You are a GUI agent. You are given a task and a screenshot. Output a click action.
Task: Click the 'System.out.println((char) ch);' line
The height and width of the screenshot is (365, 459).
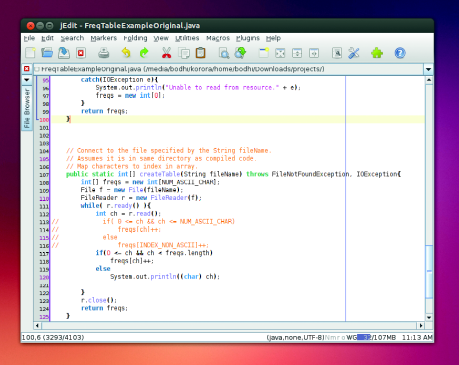coord(165,277)
